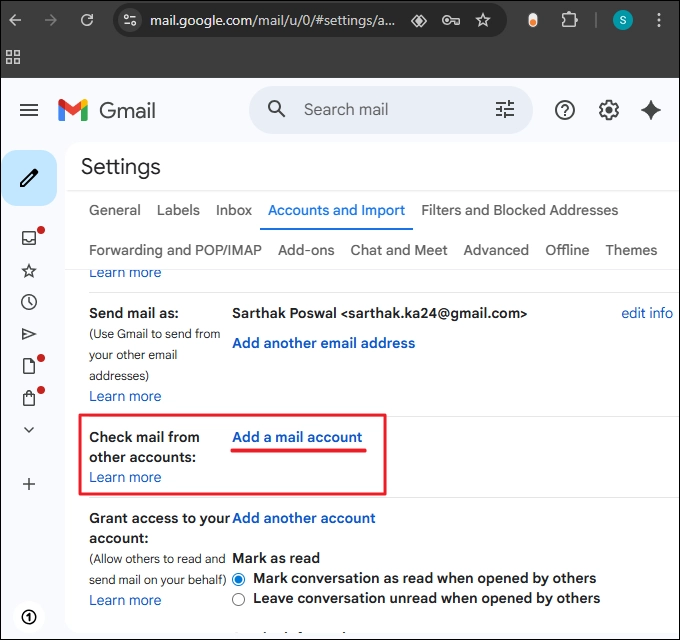This screenshot has width=680, height=640.
Task: Open saved passwords key icon
Action: click(x=451, y=20)
